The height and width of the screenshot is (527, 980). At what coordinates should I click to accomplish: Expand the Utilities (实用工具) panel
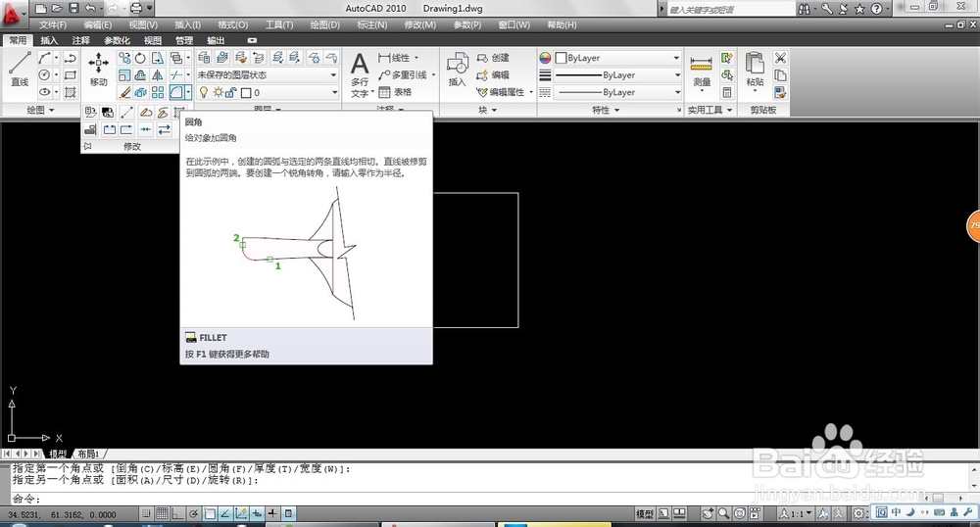point(710,110)
